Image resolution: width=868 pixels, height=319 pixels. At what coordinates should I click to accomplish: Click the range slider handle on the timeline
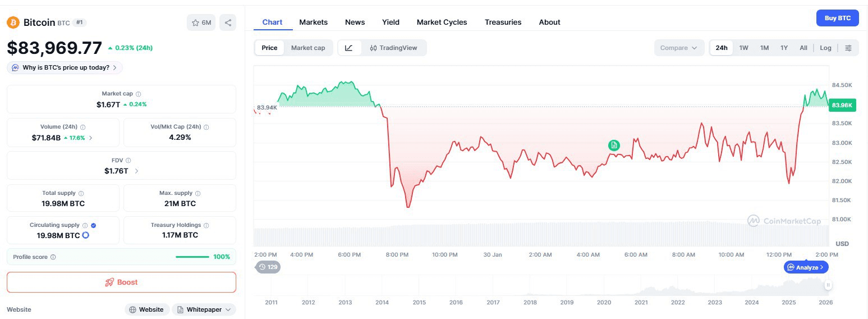pyautogui.click(x=828, y=285)
